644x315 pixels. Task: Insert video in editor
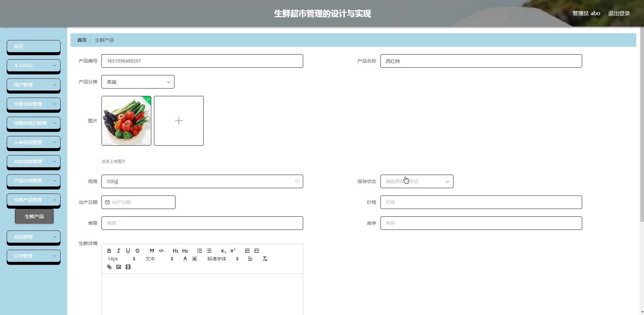pos(128,267)
